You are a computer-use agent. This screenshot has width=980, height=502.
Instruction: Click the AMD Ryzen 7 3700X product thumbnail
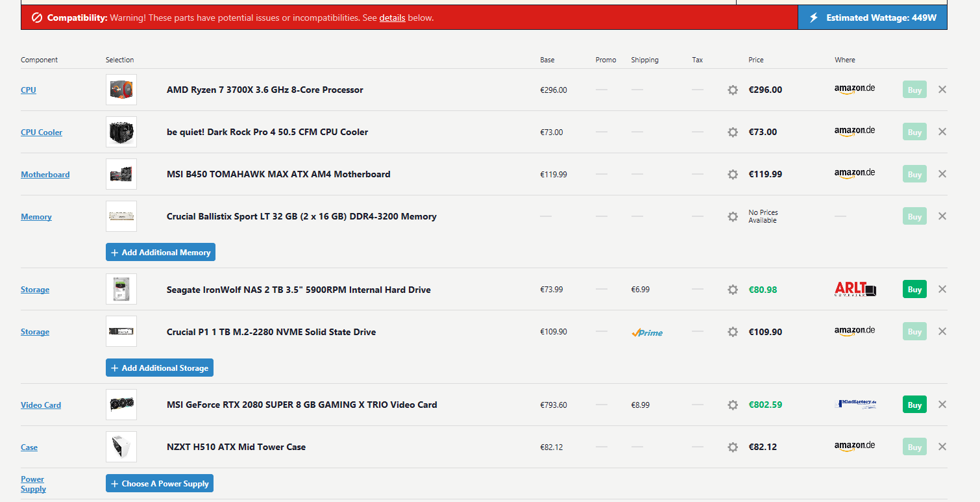point(121,90)
